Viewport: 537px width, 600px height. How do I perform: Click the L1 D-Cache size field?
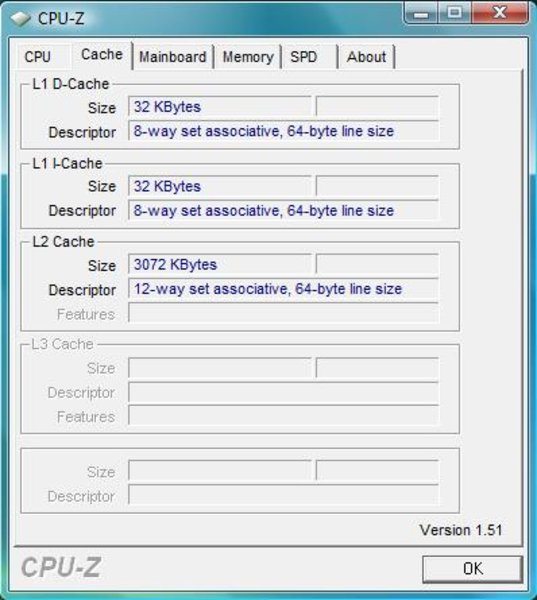point(220,106)
